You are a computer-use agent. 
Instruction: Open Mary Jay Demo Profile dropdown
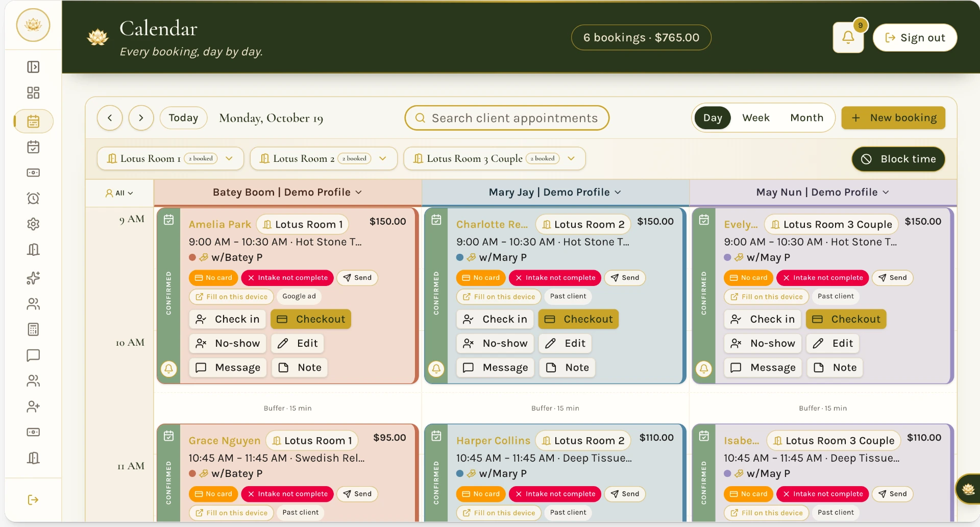555,192
